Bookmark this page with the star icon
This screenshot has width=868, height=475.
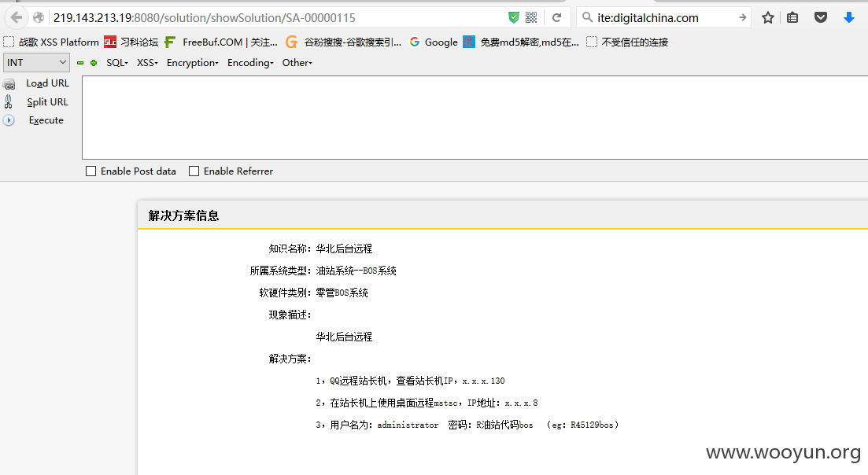[x=767, y=18]
